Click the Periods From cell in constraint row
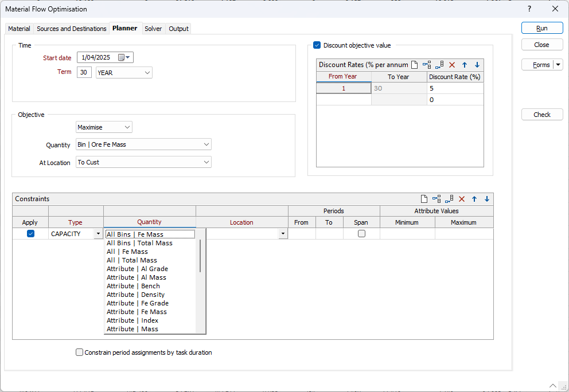Viewport: 569px width, 392px height. coord(302,234)
